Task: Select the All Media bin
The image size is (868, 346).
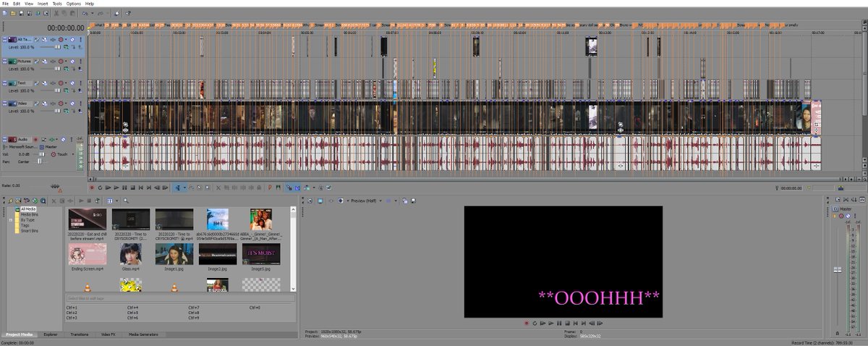Action: (27, 209)
